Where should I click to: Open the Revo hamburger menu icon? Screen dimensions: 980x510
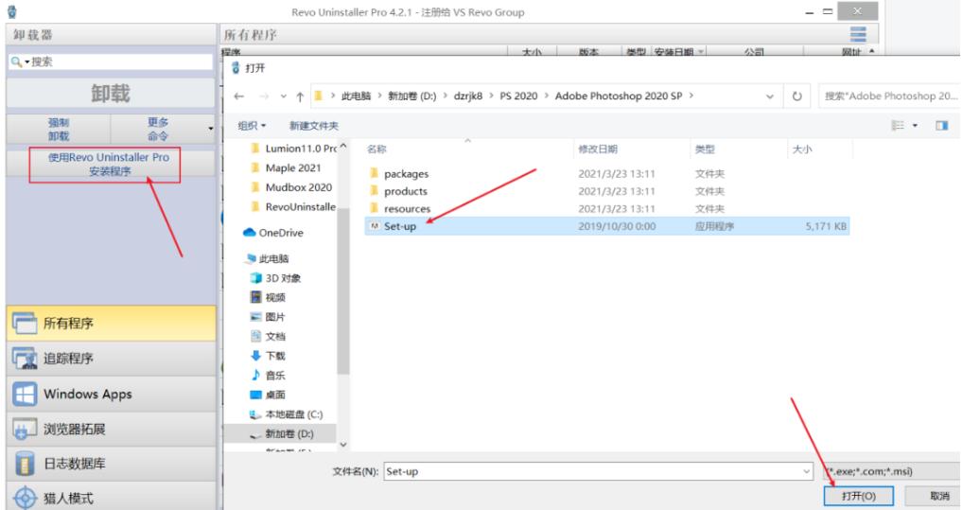pos(858,34)
